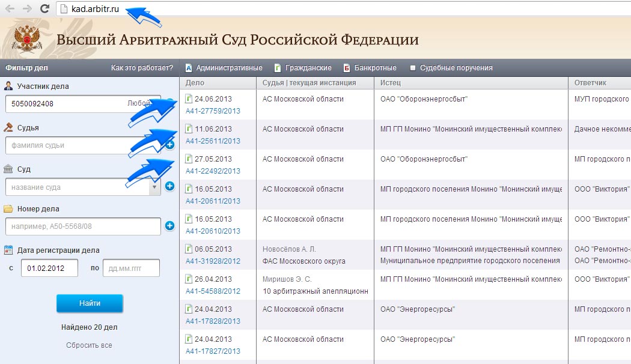Click the case number input field

[83, 226]
